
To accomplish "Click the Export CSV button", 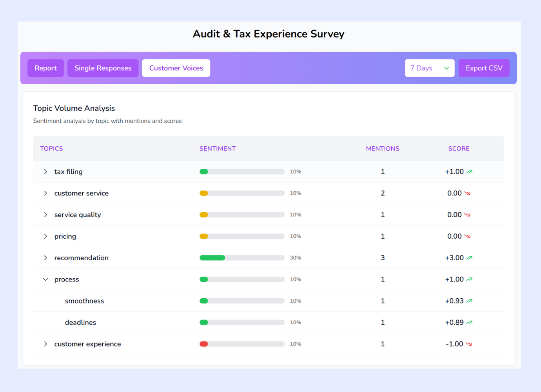I will (484, 68).
